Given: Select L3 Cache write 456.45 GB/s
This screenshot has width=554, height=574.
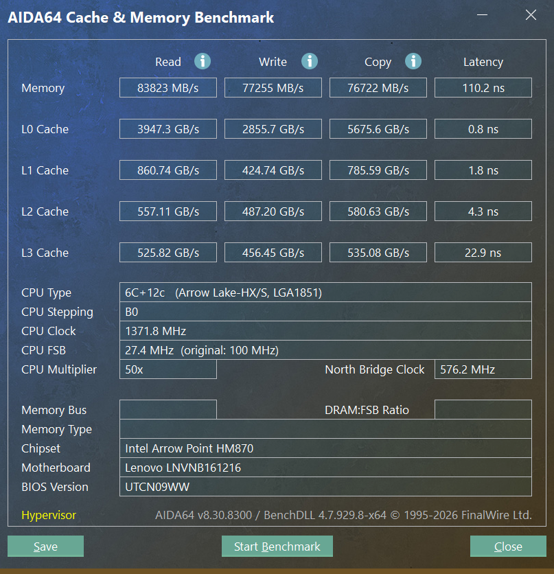Looking at the screenshot, I should coord(273,252).
